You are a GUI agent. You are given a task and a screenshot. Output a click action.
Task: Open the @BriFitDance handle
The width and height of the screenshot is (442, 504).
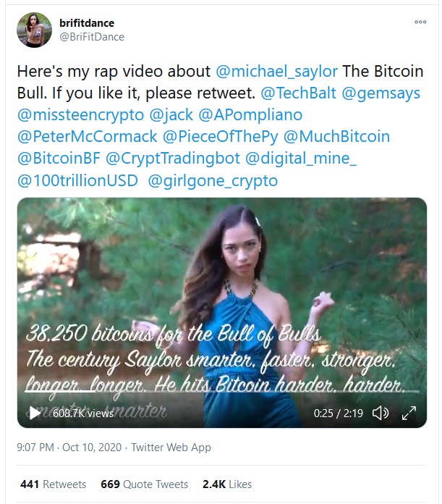click(x=92, y=37)
